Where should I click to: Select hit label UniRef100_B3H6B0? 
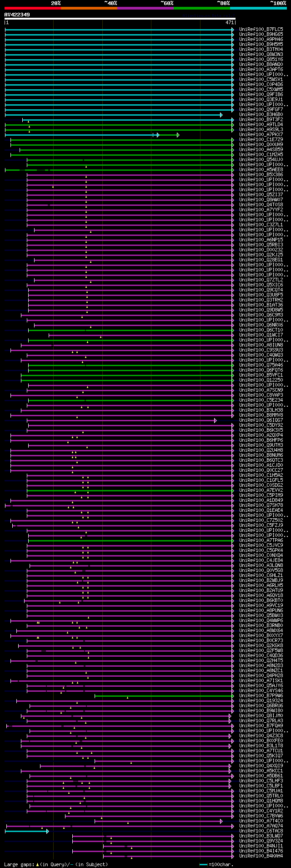pos(261,115)
